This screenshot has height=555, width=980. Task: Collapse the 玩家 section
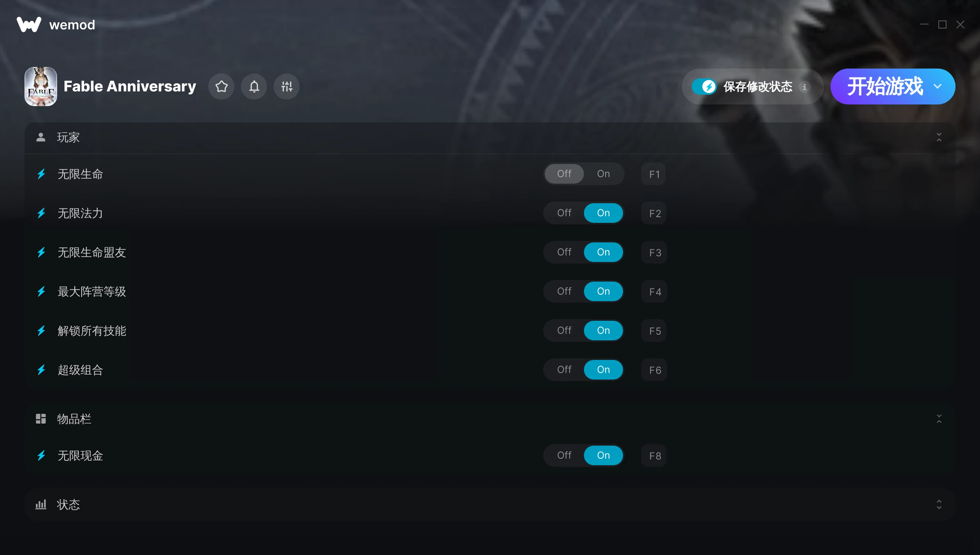pos(939,137)
